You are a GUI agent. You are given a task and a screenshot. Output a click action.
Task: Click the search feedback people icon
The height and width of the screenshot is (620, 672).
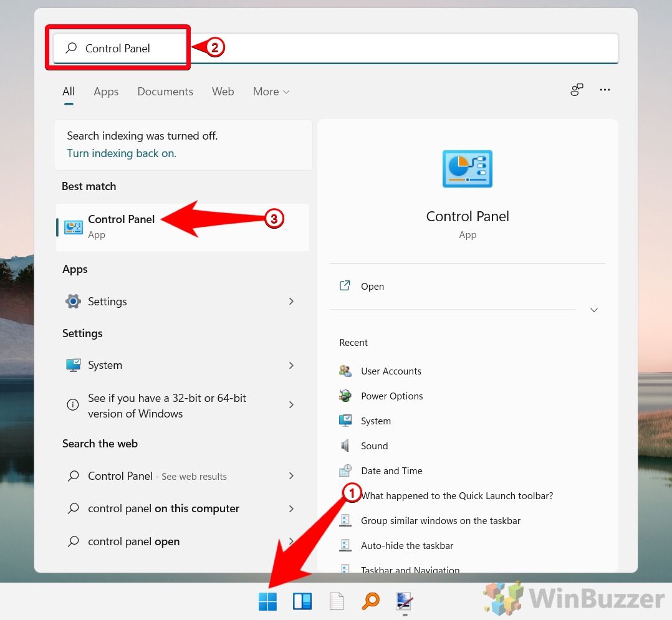tap(577, 90)
